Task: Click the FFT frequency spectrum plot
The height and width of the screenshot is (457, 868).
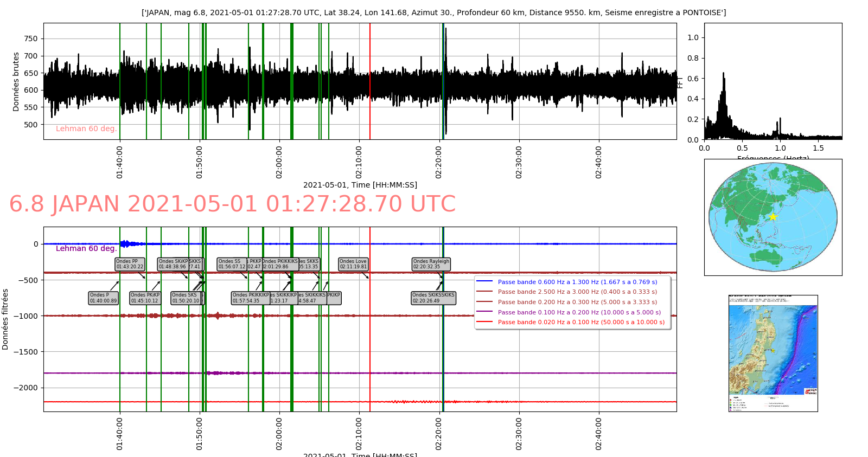Action: 773,81
